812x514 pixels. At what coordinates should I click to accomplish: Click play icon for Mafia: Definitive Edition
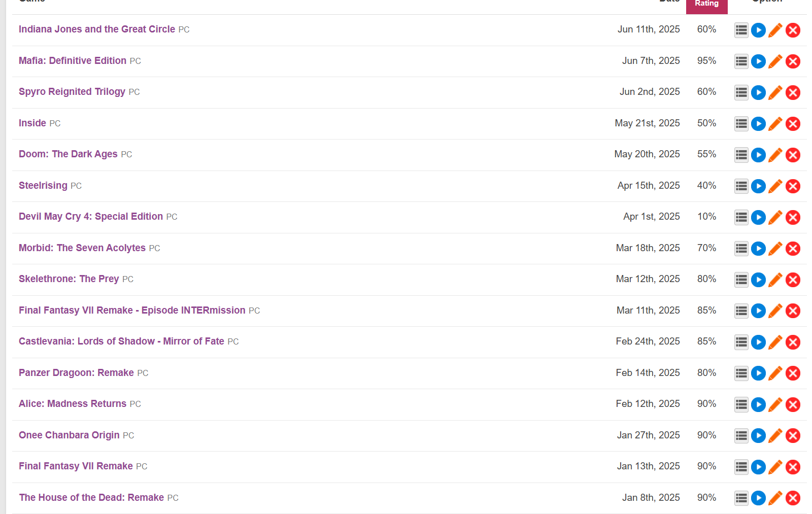coord(758,61)
